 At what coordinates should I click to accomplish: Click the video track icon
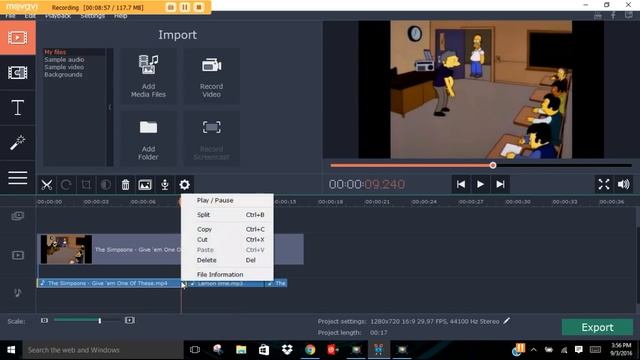pos(18,256)
